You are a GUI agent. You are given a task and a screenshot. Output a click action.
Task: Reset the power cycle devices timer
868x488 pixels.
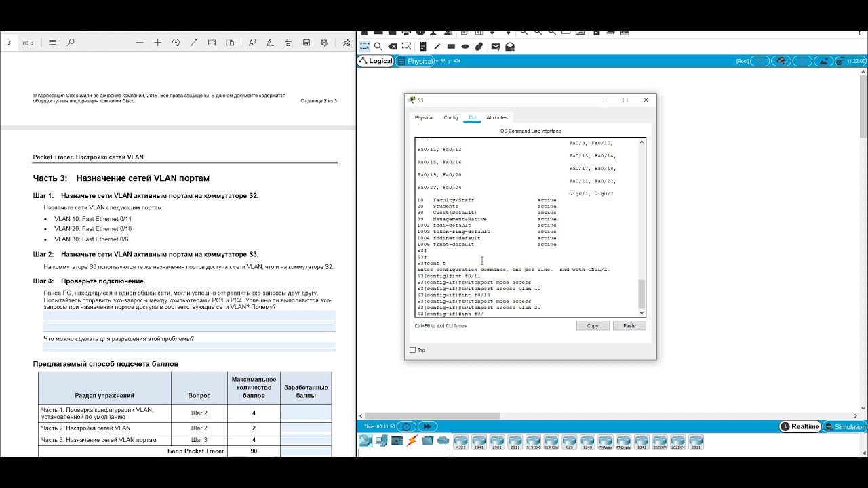tap(406, 427)
